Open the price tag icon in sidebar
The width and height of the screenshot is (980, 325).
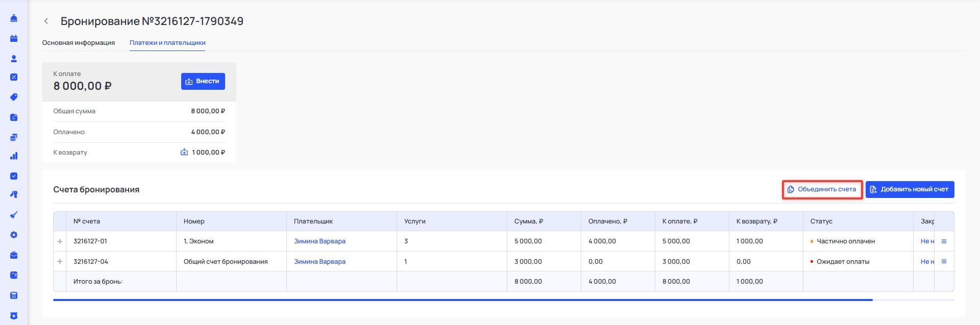point(14,97)
